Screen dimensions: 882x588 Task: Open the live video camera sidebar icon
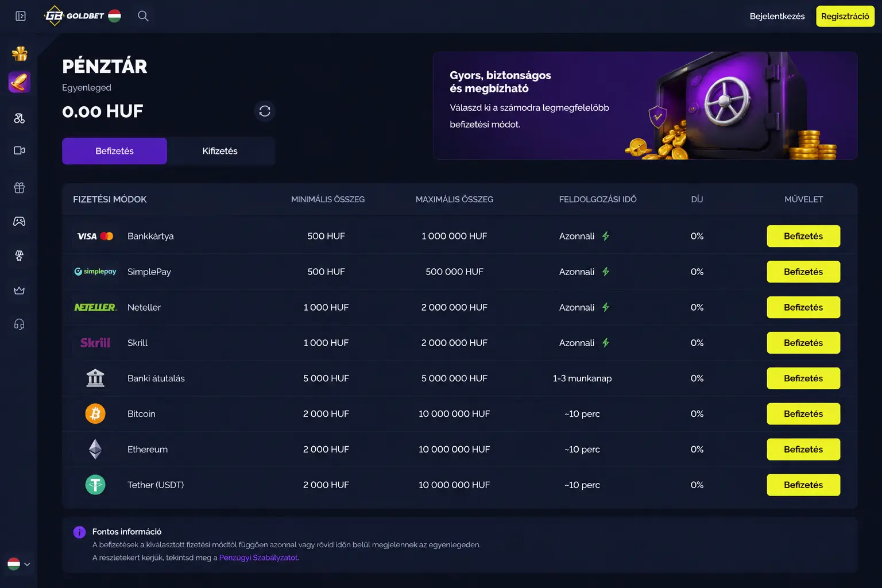pos(20,150)
